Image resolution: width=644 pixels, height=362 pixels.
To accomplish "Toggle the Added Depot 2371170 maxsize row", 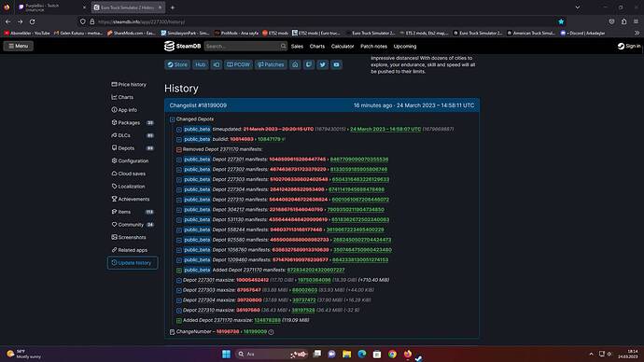I will click(179, 321).
